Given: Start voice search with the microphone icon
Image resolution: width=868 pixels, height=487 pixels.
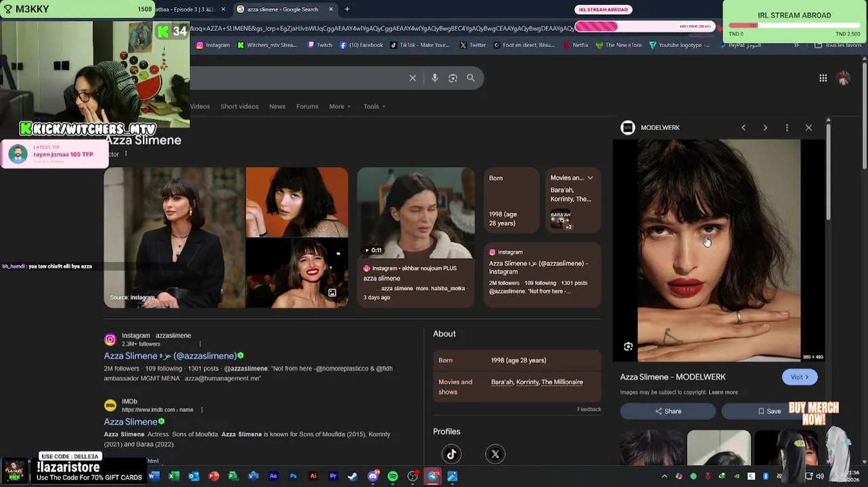Looking at the screenshot, I should tap(434, 78).
